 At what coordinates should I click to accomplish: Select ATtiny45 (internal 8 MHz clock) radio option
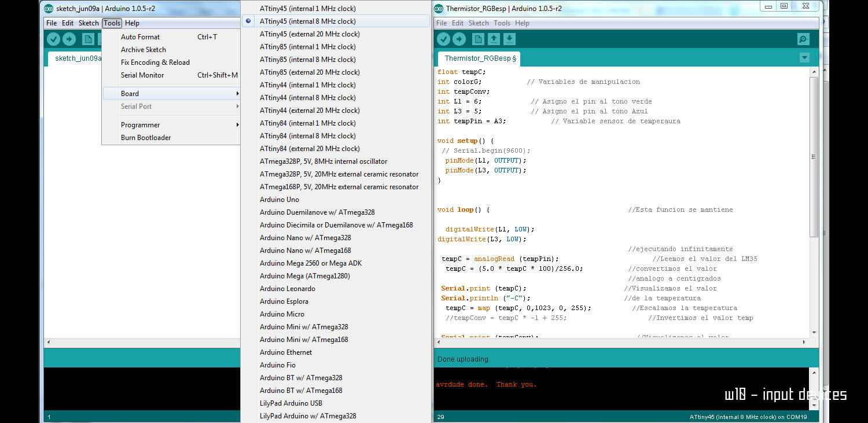coord(336,21)
